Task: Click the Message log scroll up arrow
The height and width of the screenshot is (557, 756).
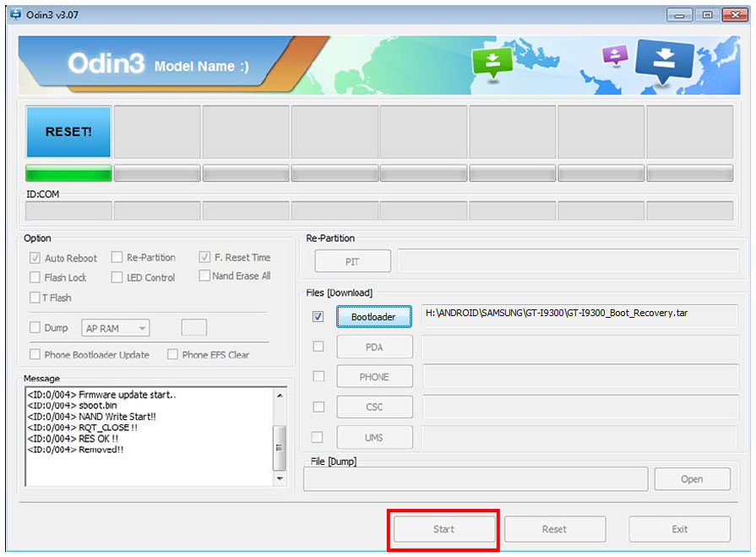Action: pyautogui.click(x=280, y=396)
